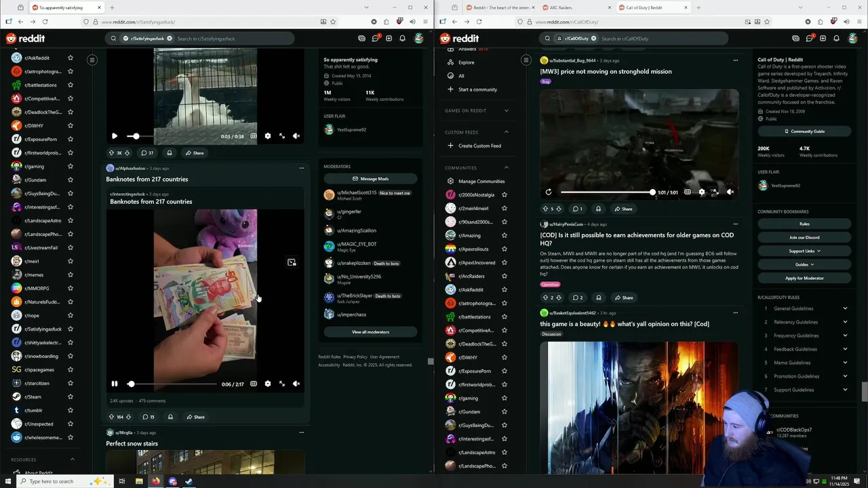Upvote the Banknotes from 217 countries post
Screen dimensions: 868x488
click(x=111, y=417)
